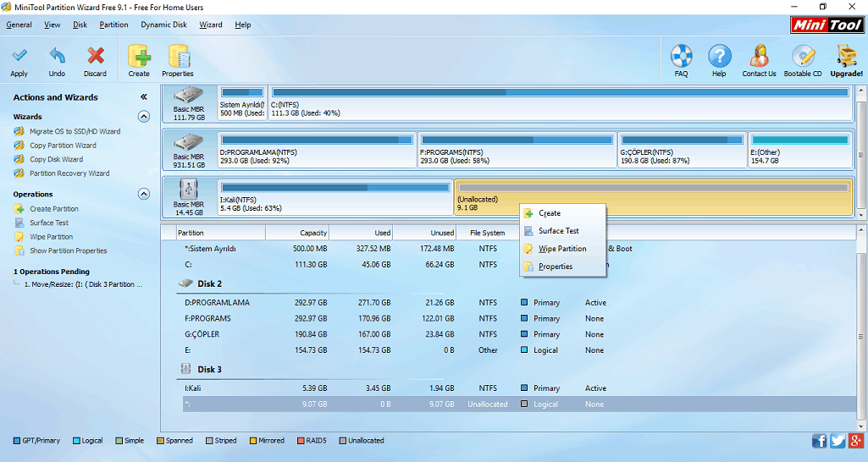Image resolution: width=868 pixels, height=462 pixels.
Task: Select the F:PROGRAMS partition block in the disk map
Action: click(517, 150)
